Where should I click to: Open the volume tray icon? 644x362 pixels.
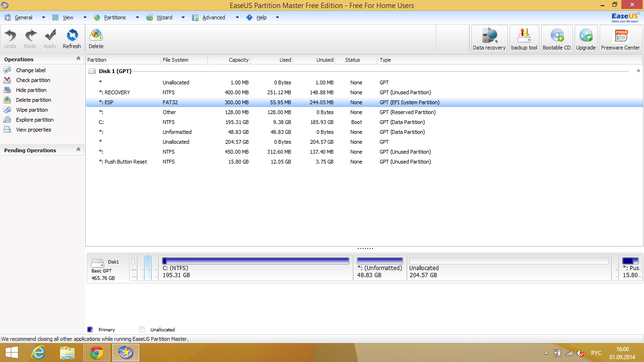coord(581,353)
